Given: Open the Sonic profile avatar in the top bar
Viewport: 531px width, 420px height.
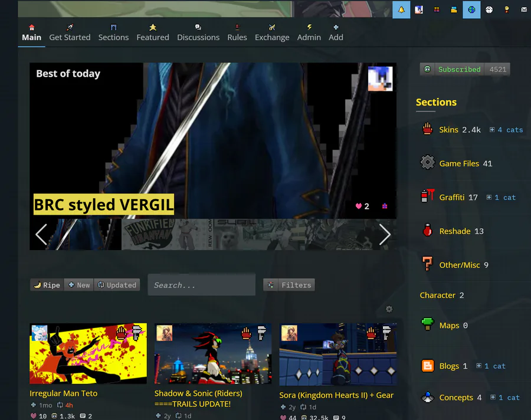Looking at the screenshot, I should 419,9.
